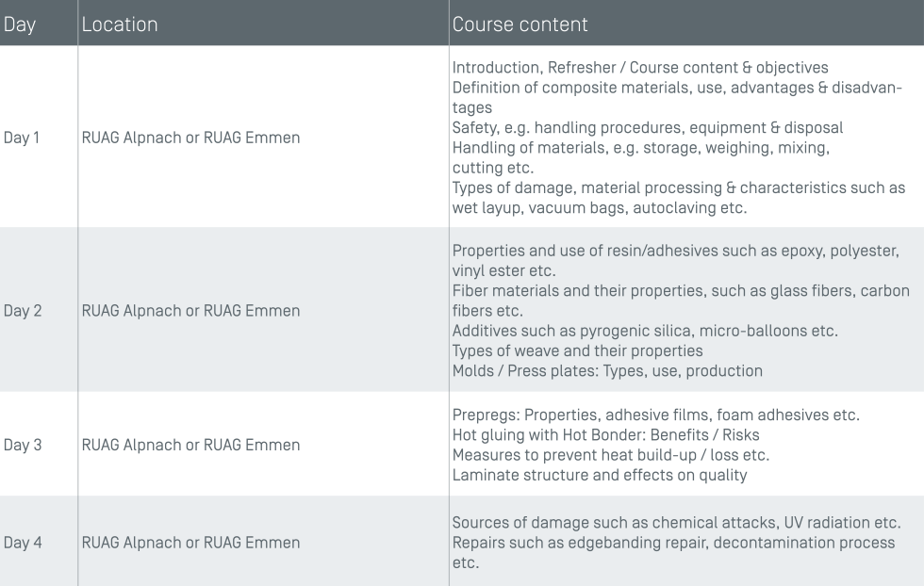Viewport: 924px width, 586px height.
Task: Select the Day 4 row label
Action: 22,543
